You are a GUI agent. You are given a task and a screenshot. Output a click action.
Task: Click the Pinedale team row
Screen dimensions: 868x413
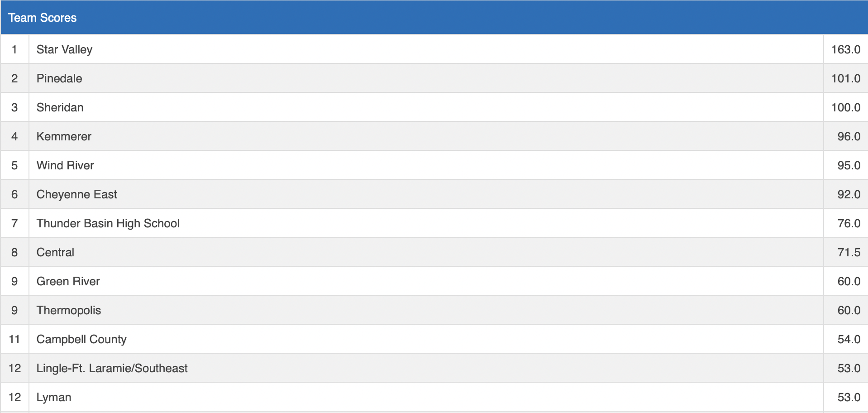tap(59, 78)
